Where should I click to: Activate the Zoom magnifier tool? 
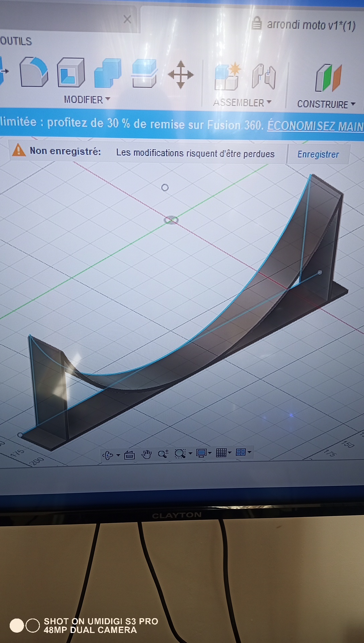pos(163,454)
